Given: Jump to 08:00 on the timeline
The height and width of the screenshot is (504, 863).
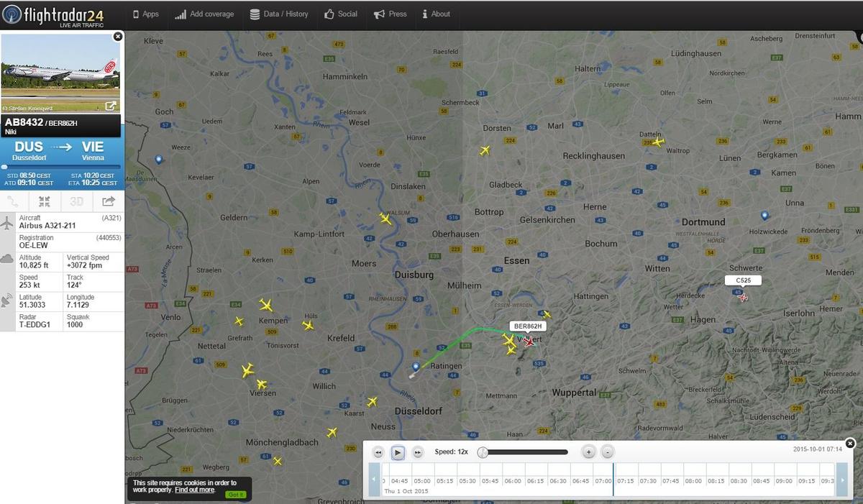Looking at the screenshot, I should pyautogui.click(x=693, y=481).
